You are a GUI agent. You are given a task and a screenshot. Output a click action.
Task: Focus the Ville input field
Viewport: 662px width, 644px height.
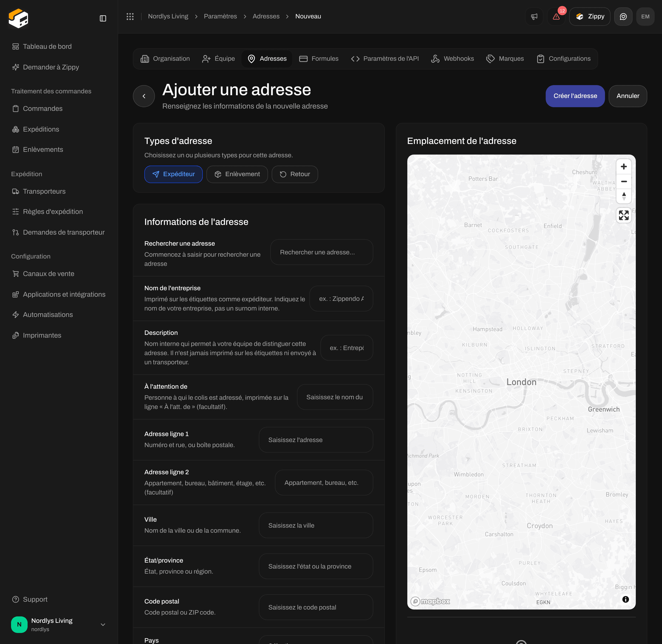point(316,525)
